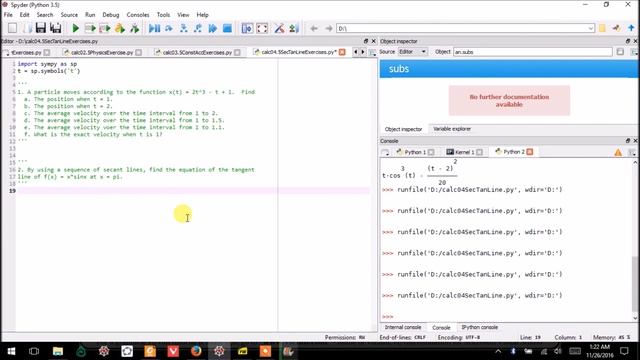Screen dimensions: 640x360
Task: Start debugging with the Debug file icon
Action: pyautogui.click(x=154, y=28)
